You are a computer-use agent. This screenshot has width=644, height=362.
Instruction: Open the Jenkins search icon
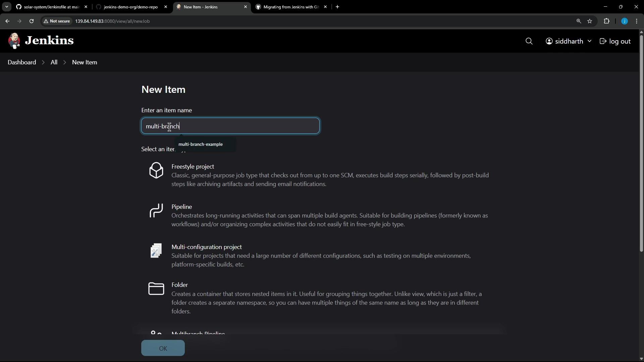(529, 41)
